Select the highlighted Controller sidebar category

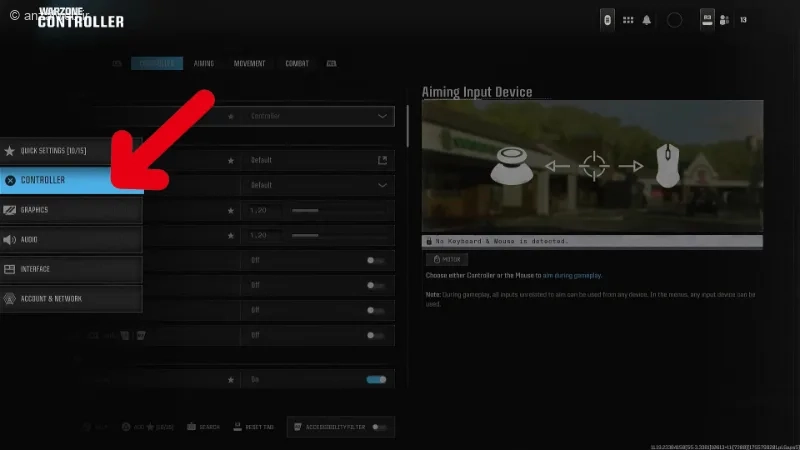(x=71, y=180)
